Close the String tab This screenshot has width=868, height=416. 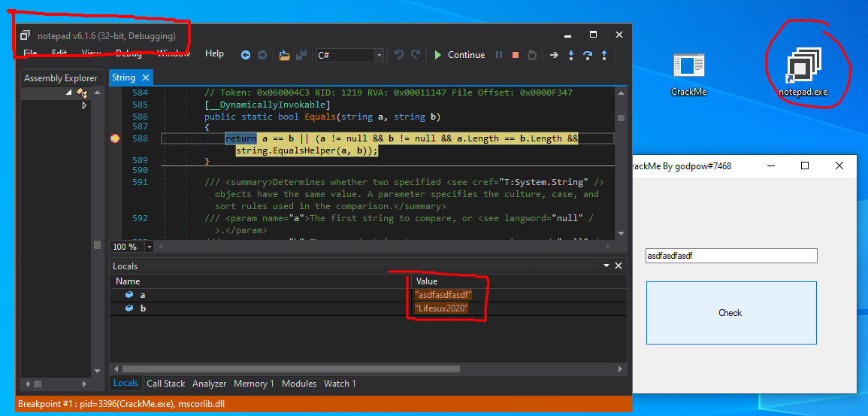point(146,77)
